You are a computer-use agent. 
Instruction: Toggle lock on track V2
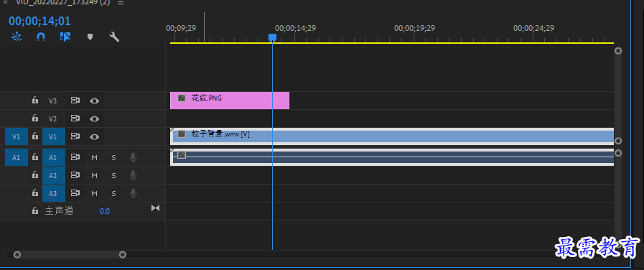click(35, 118)
